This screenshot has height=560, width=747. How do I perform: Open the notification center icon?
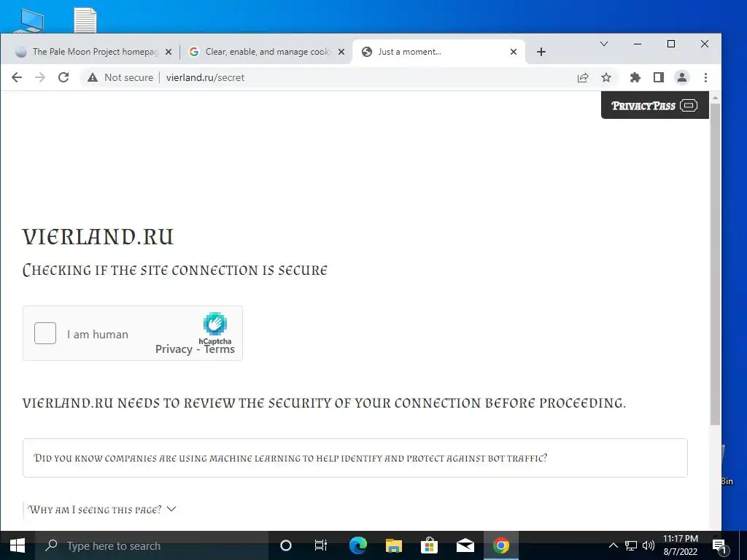click(720, 546)
